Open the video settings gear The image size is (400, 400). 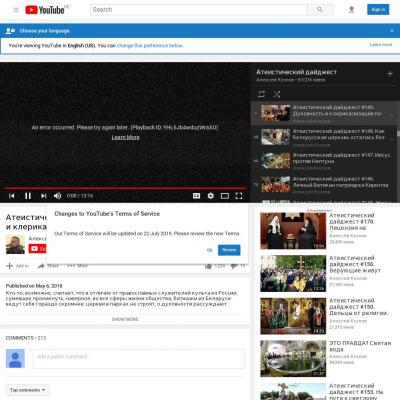pyautogui.click(x=211, y=196)
